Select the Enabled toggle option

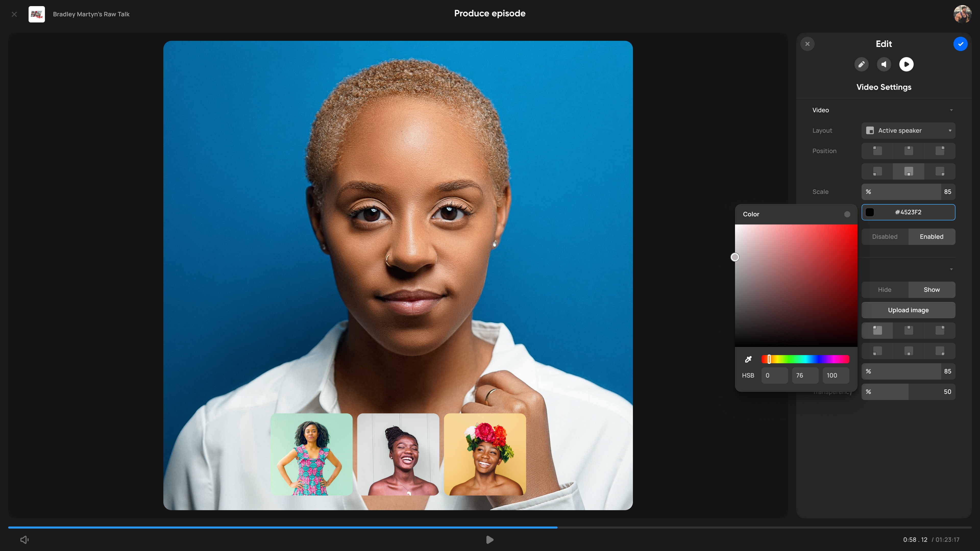[931, 236]
